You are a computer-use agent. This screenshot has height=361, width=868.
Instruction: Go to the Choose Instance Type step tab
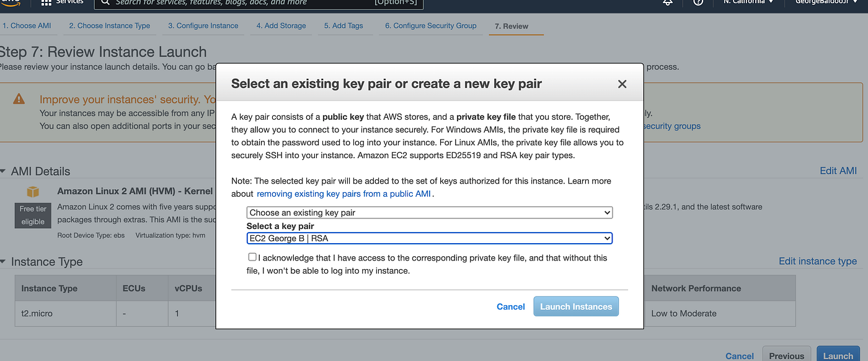109,25
